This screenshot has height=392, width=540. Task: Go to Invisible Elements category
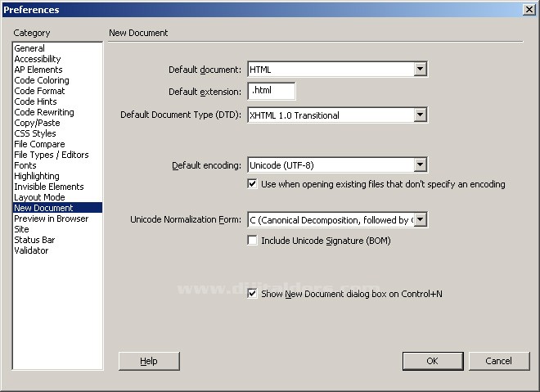(x=48, y=187)
